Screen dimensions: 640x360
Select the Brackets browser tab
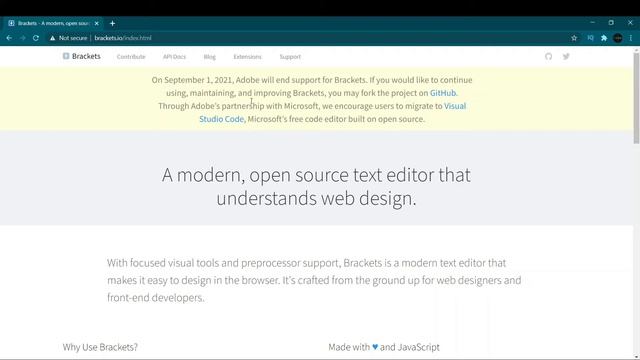click(53, 23)
